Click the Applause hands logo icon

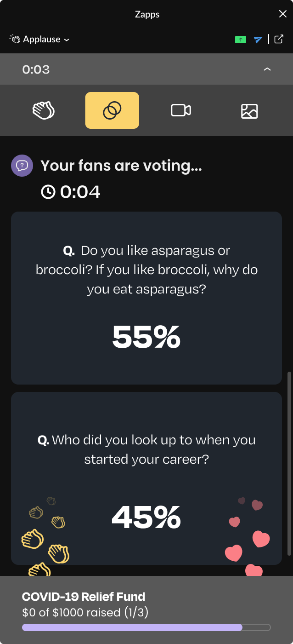(15, 39)
